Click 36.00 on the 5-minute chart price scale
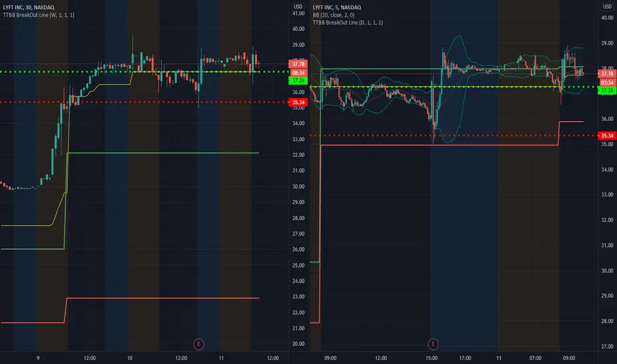Screen dimensions: 617x364 pos(607,119)
